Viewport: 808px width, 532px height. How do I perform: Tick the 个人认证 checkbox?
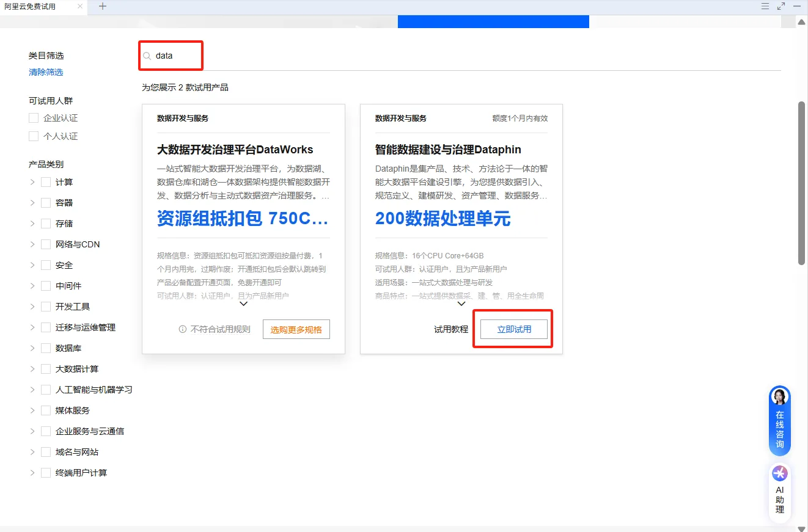point(34,136)
